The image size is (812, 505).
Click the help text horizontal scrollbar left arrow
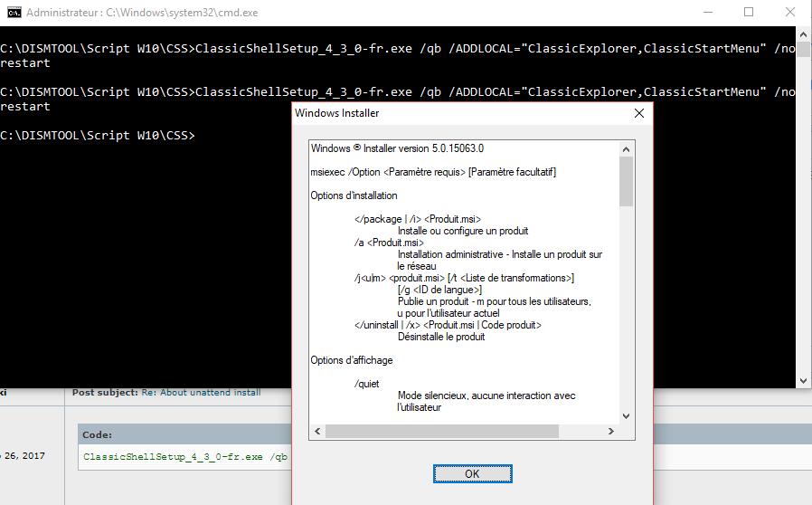coord(317,432)
